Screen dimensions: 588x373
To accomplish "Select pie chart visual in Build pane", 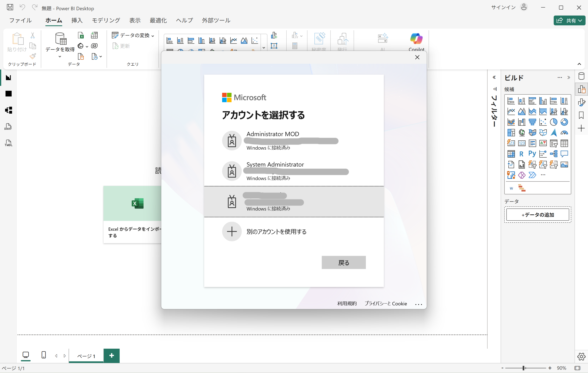I will pos(553,122).
